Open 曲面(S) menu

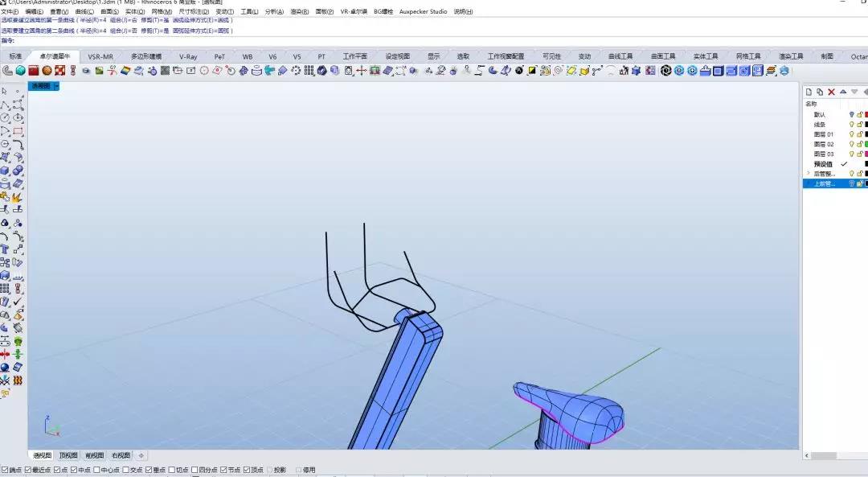tap(109, 11)
